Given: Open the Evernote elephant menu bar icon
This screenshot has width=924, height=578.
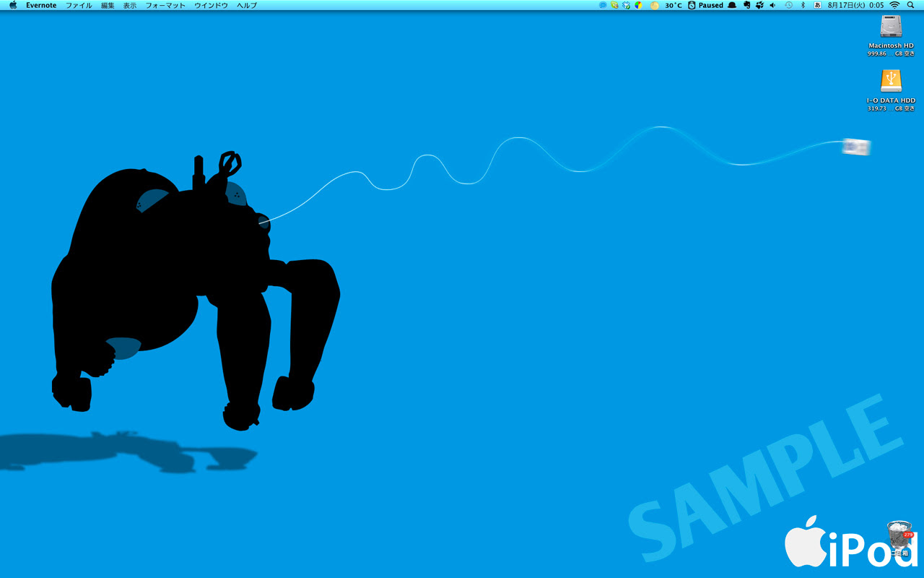Looking at the screenshot, I should [x=746, y=5].
